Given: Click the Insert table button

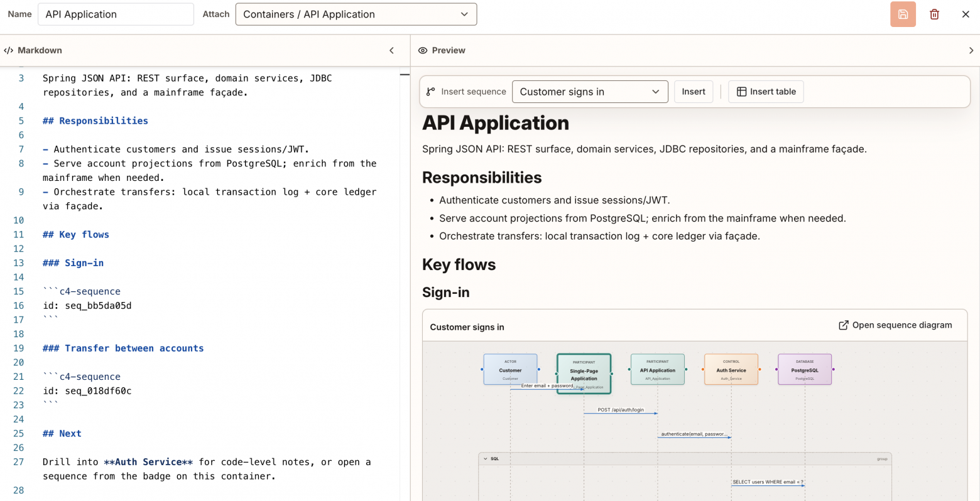Looking at the screenshot, I should tap(766, 92).
